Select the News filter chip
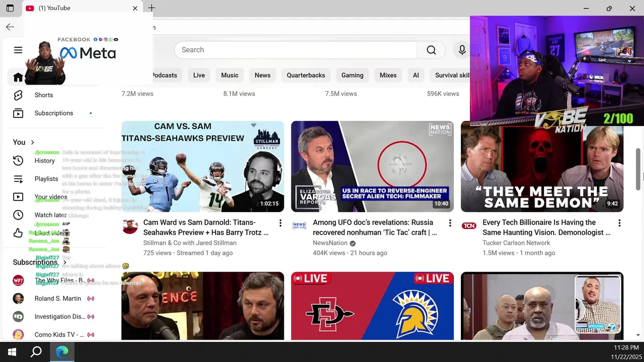 click(x=263, y=75)
